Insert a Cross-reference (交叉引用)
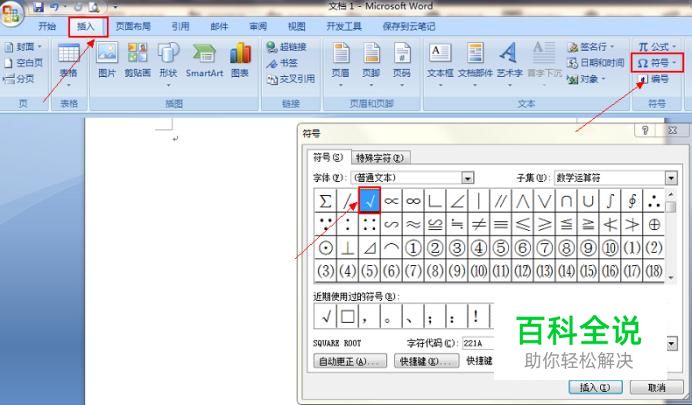The image size is (692, 405). [x=291, y=79]
